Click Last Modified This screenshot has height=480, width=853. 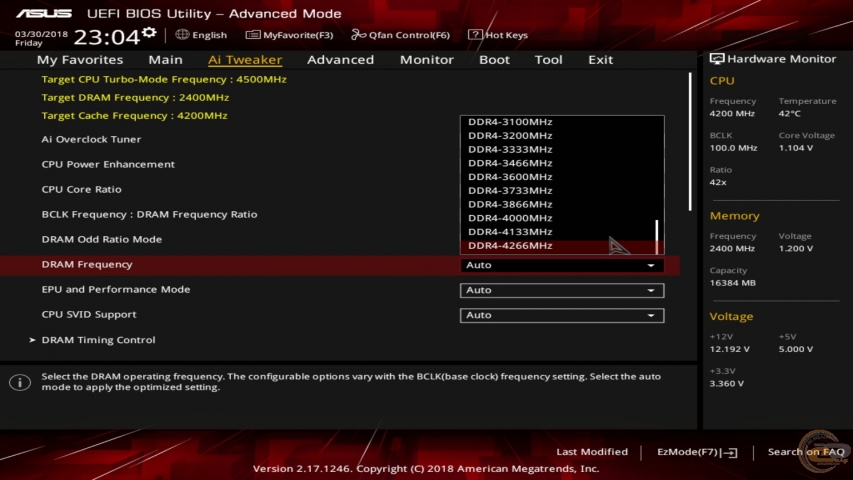592,452
